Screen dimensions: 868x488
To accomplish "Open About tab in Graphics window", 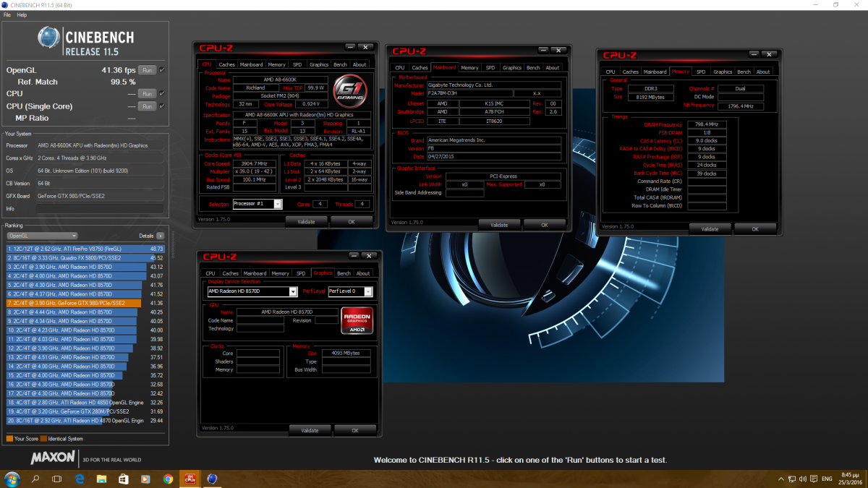I will (x=363, y=273).
